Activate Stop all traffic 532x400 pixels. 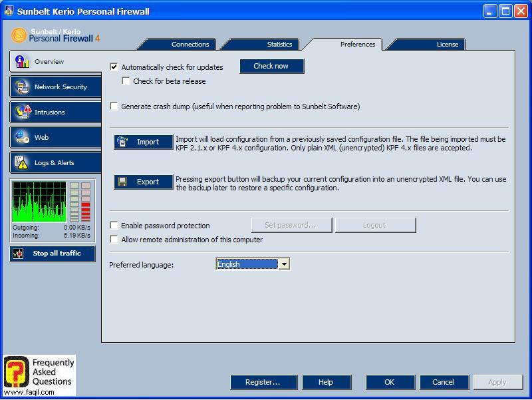tap(53, 253)
